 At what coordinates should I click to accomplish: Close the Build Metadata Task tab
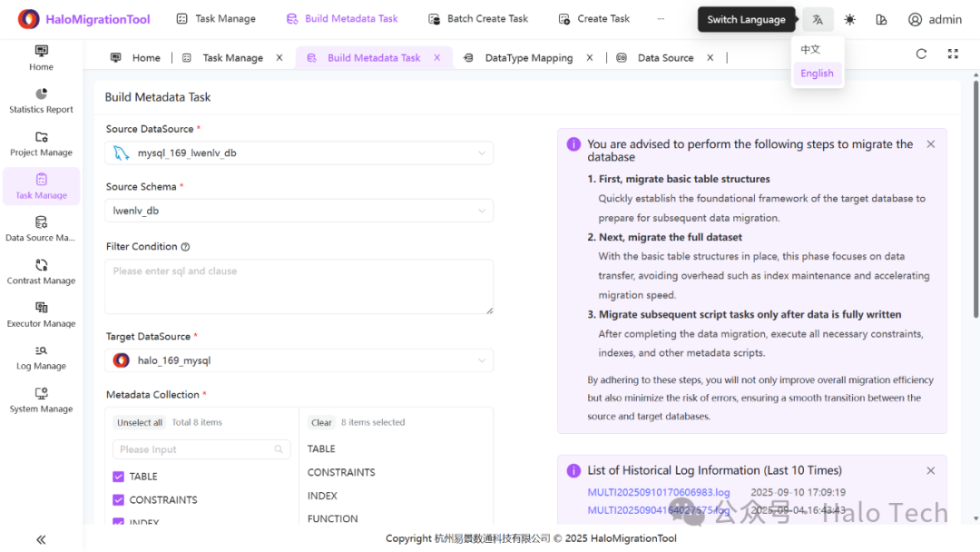point(436,57)
